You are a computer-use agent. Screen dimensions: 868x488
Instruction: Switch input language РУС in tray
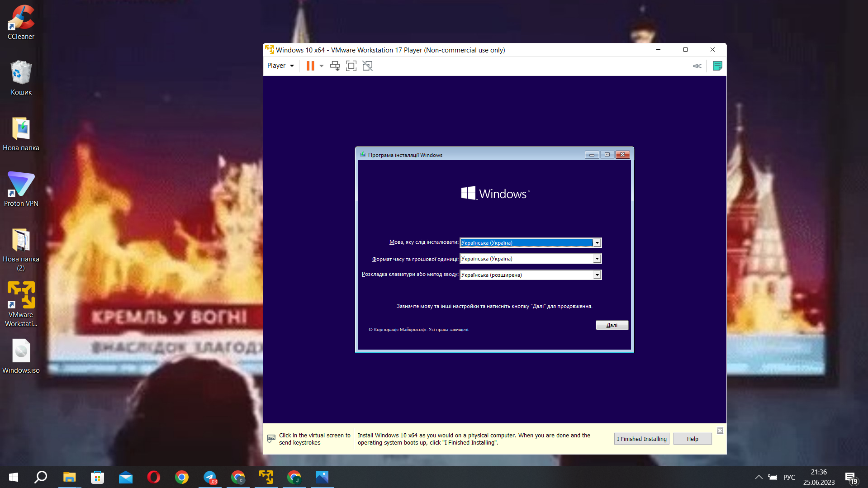point(789,477)
